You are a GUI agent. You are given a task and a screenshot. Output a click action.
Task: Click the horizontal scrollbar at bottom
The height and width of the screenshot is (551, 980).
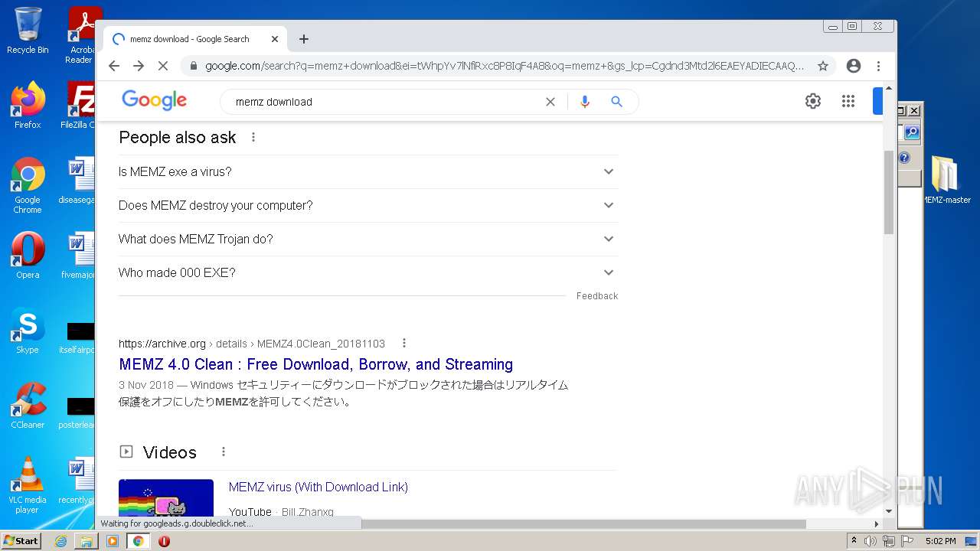pos(583,524)
